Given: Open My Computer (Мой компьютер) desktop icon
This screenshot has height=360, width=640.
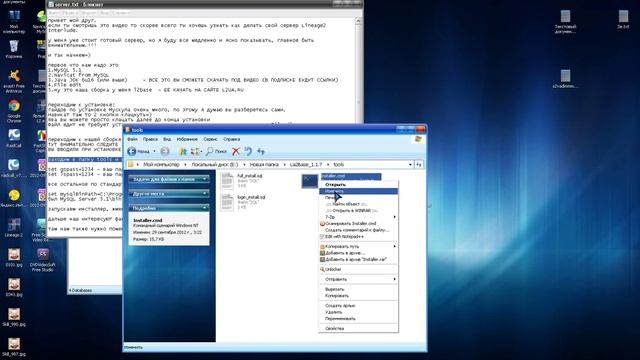Looking at the screenshot, I should tap(14, 21).
